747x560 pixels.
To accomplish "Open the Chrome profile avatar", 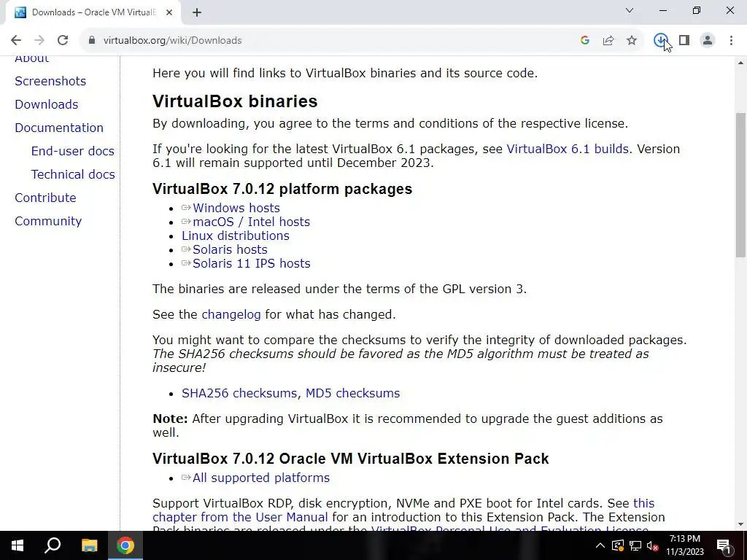I will pos(708,41).
